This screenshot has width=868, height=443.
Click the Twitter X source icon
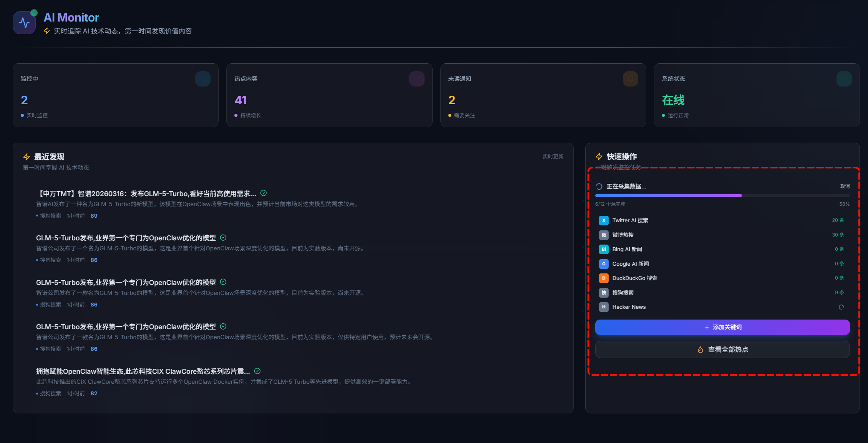(604, 220)
